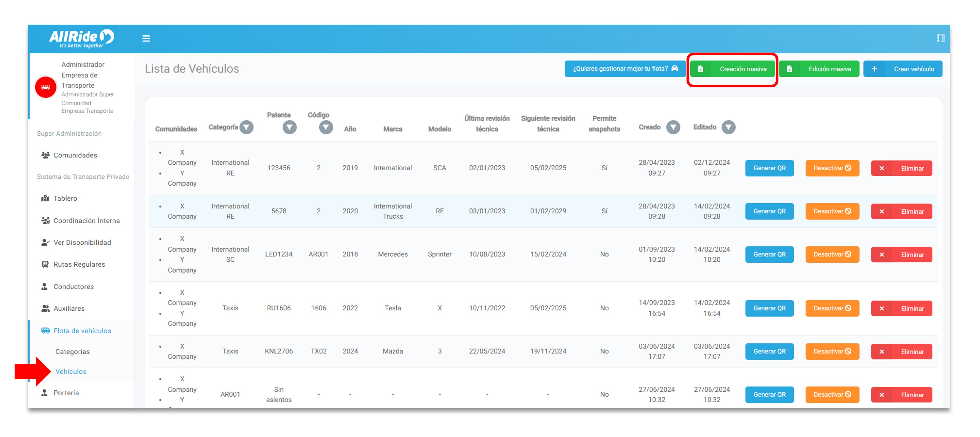980x437 pixels.
Task: Go to Coordinación Interna in sidebar
Action: click(86, 221)
